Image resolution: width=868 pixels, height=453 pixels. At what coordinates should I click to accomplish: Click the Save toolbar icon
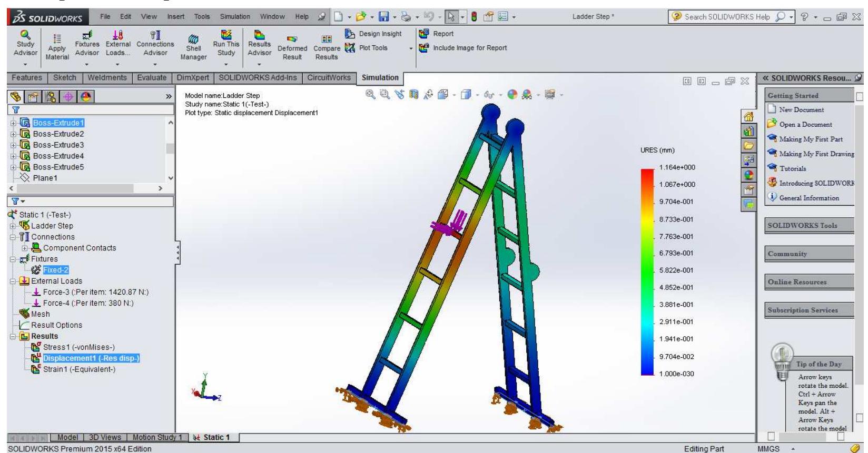[384, 17]
